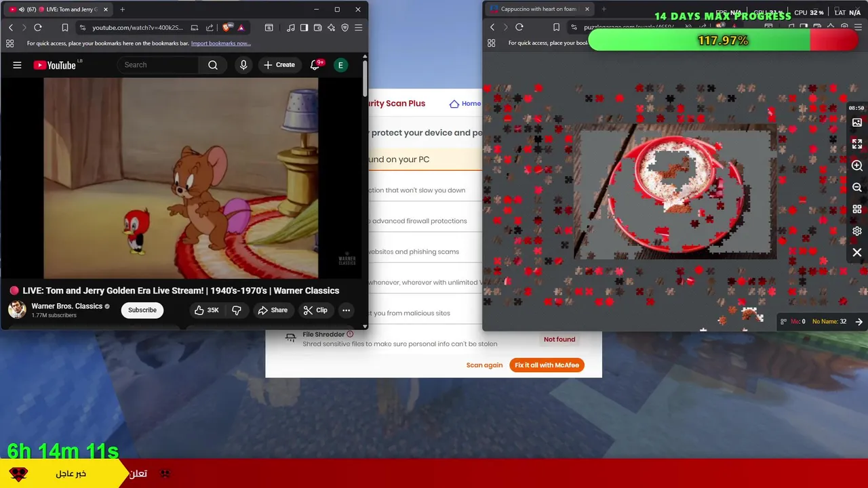Open the playlist music-note icon in YouTube browser
Image resolution: width=868 pixels, height=488 pixels.
(290, 28)
